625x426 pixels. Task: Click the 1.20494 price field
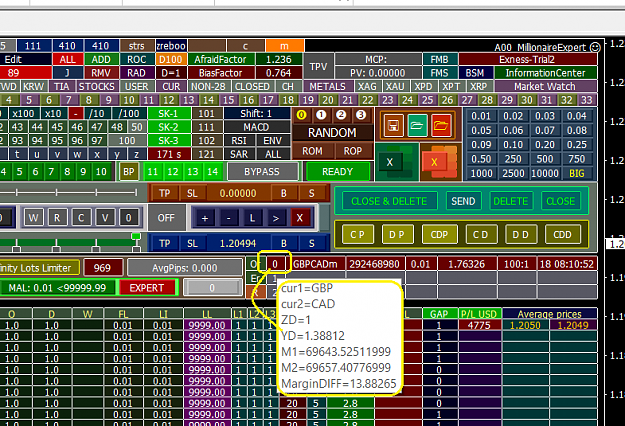tap(238, 243)
